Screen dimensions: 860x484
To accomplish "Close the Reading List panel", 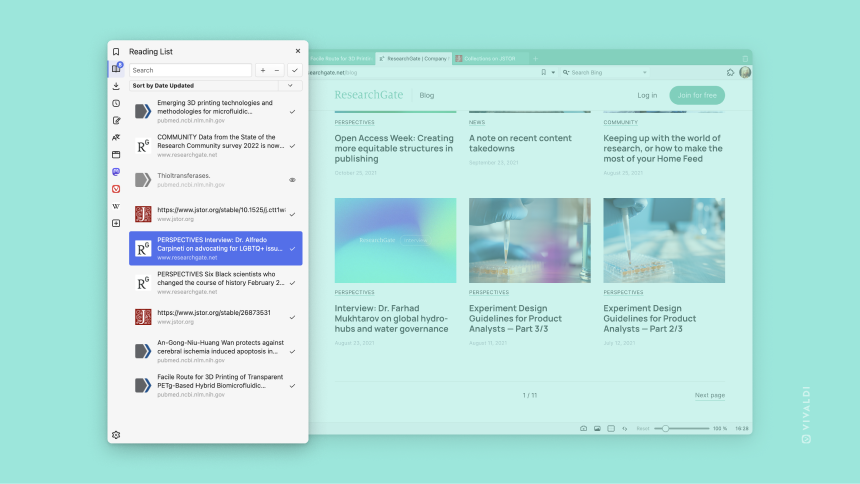I will 298,51.
